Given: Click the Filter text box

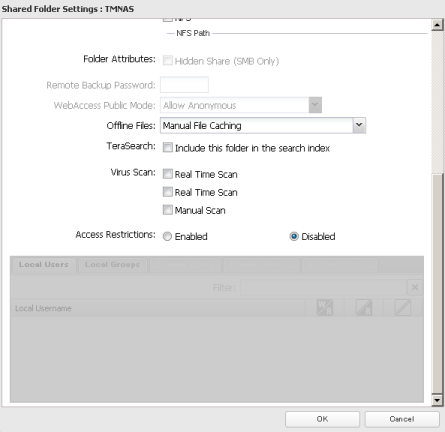Looking at the screenshot, I should (x=323, y=287).
